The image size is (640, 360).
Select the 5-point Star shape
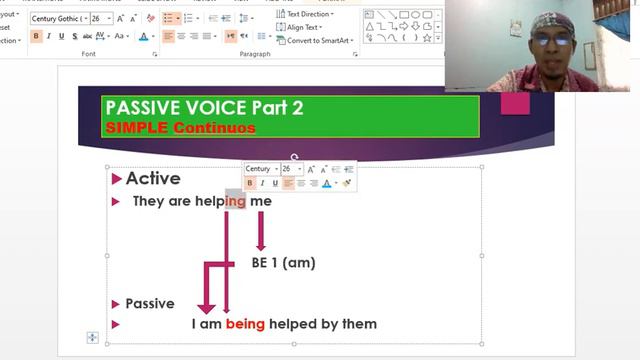[427, 38]
